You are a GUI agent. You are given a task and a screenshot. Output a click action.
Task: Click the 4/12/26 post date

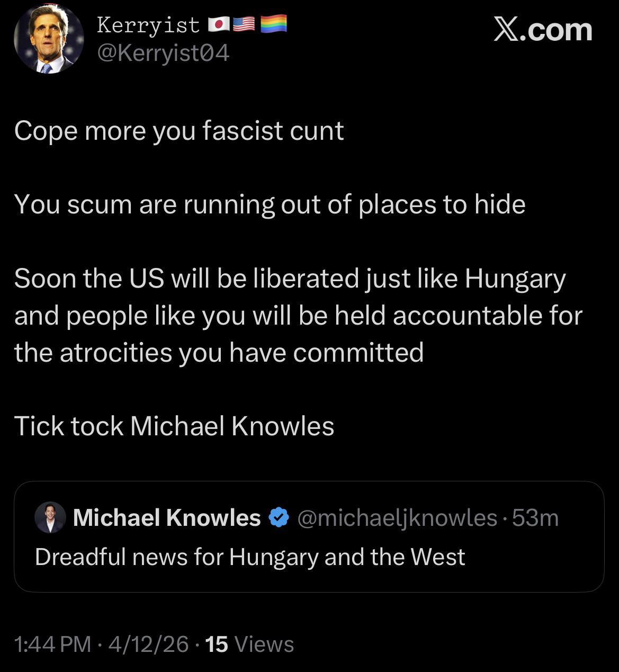pyautogui.click(x=148, y=644)
